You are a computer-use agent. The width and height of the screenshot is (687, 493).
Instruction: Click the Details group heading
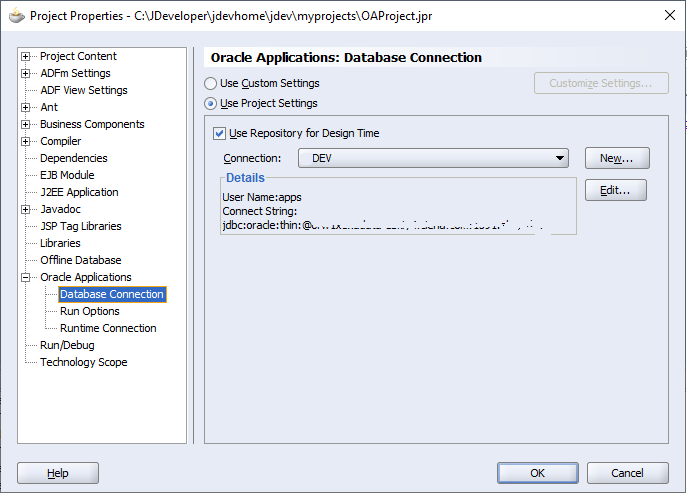245,178
